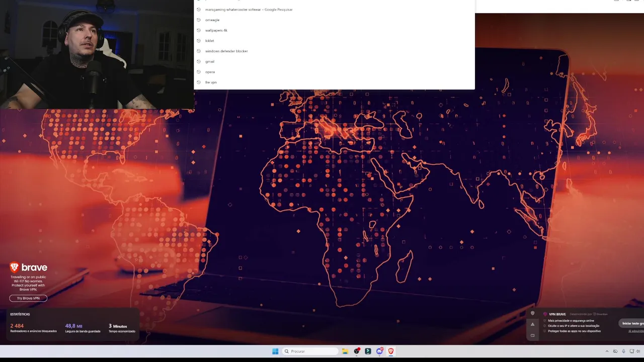Click Proteger todas as apps line

[574, 331]
